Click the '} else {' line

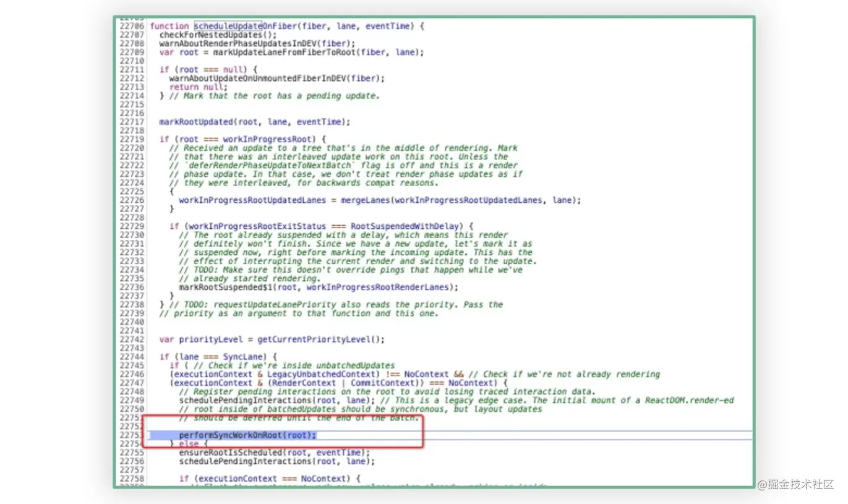[x=189, y=444]
